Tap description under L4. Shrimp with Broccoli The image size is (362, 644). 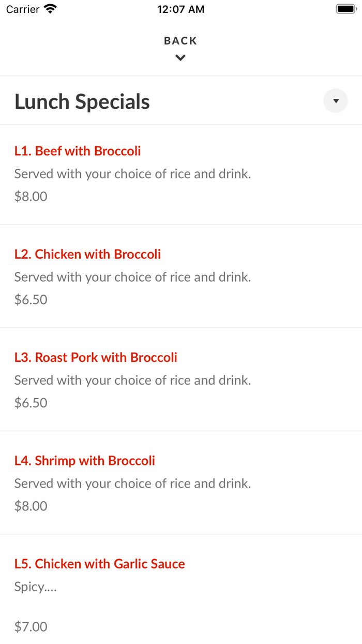pyautogui.click(x=132, y=484)
